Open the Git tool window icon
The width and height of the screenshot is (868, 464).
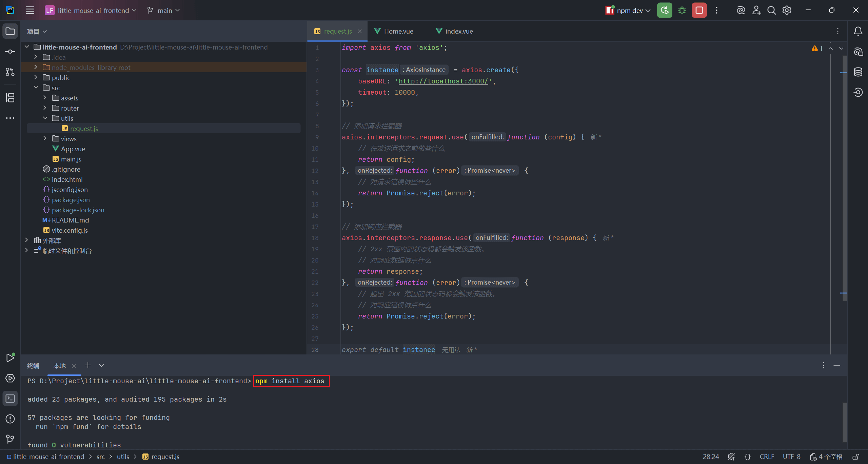(10, 439)
